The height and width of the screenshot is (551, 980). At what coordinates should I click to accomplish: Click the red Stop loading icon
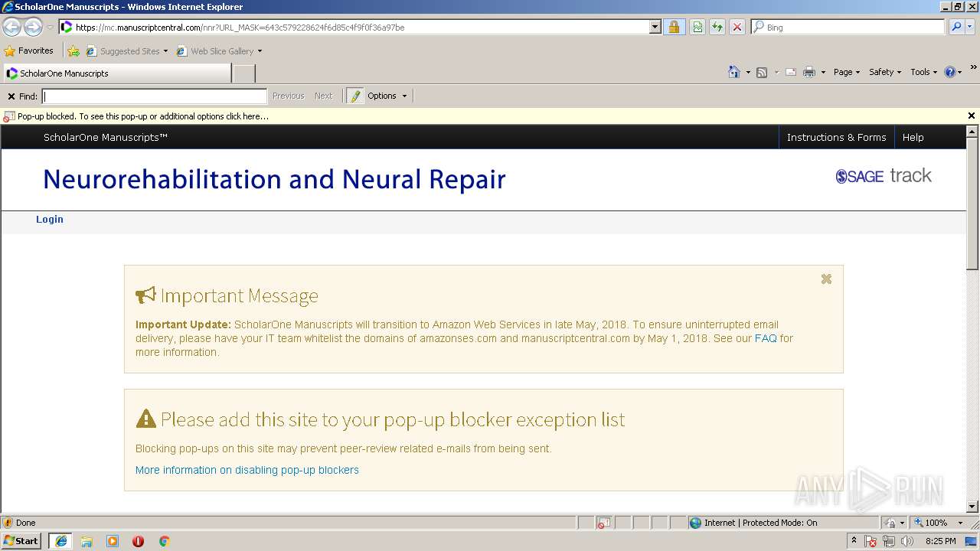click(737, 28)
